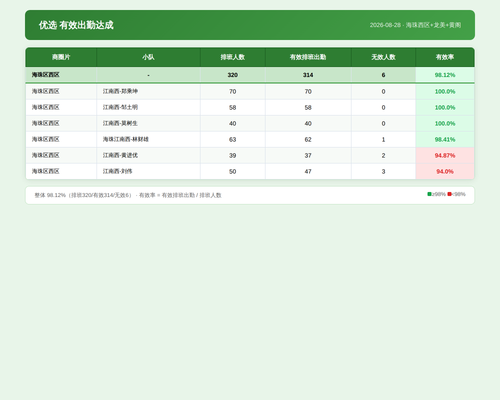Click the 商圈片 column header

tap(61, 57)
